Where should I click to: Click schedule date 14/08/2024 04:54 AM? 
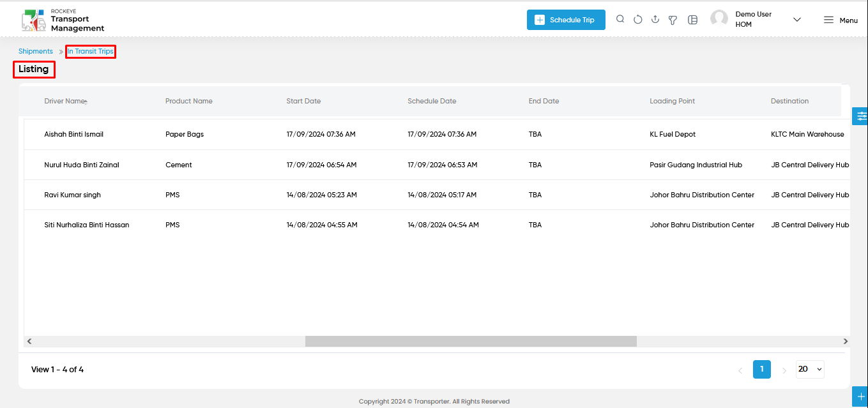click(443, 225)
